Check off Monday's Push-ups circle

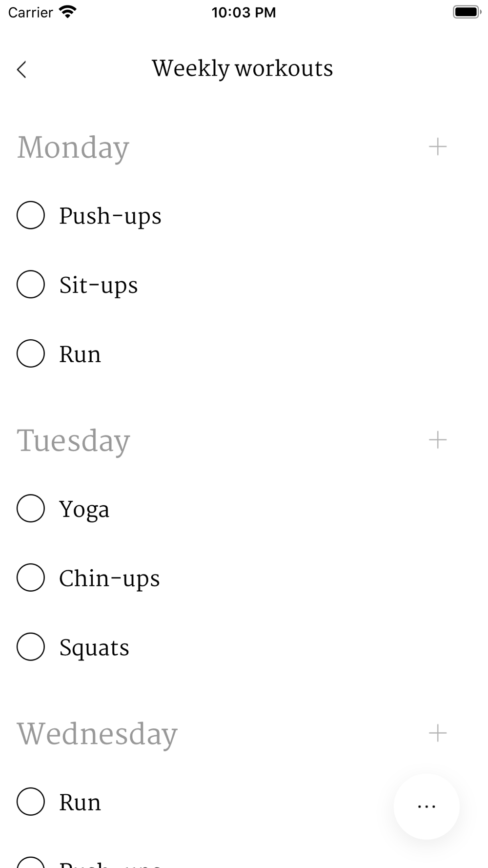(x=31, y=215)
